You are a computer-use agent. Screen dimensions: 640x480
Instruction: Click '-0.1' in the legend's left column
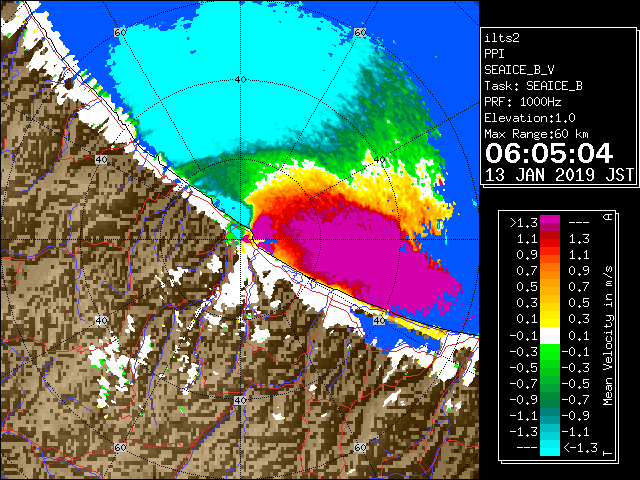pyautogui.click(x=523, y=336)
